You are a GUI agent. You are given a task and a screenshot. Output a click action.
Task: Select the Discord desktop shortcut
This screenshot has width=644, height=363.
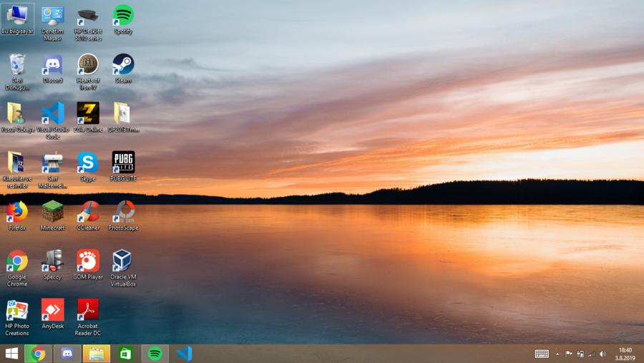pos(52,69)
